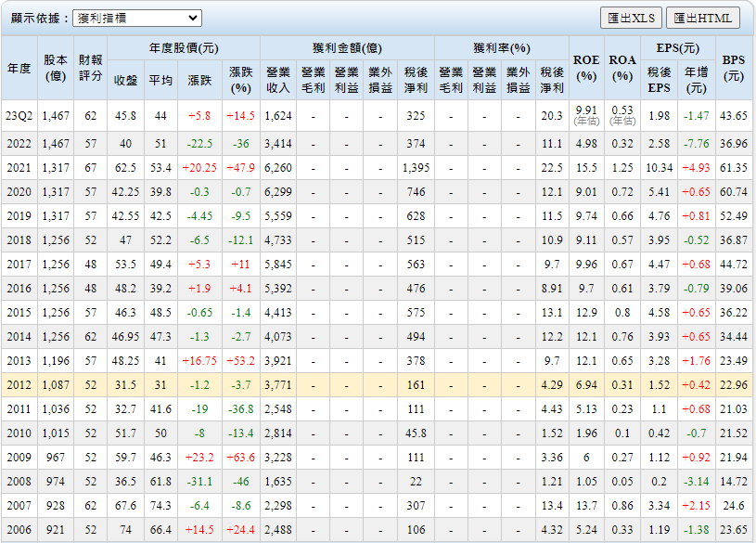The image size is (756, 543).
Task: Select the highlighted 2012 year cell
Action: (19, 385)
